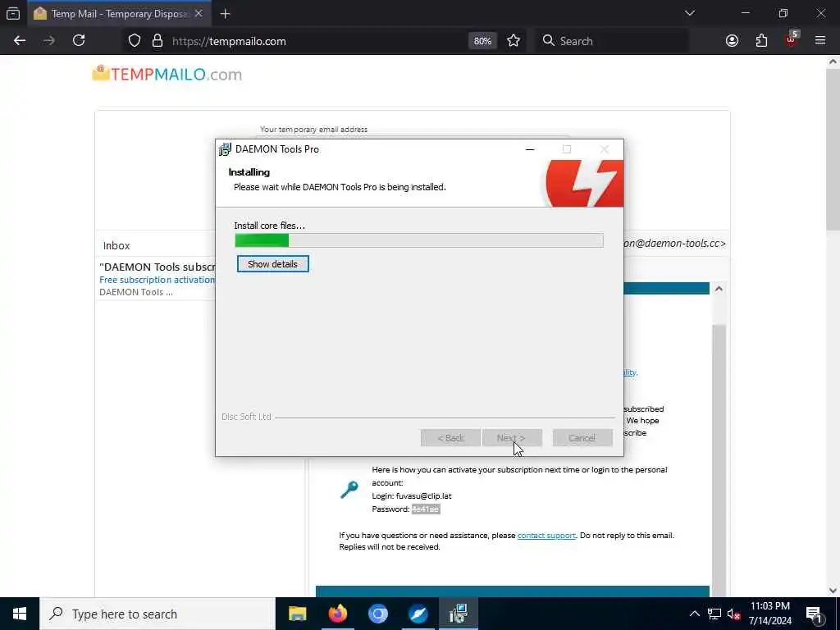Open File Explorer from the taskbar
Viewport: 840px width, 630px height.
[297, 614]
